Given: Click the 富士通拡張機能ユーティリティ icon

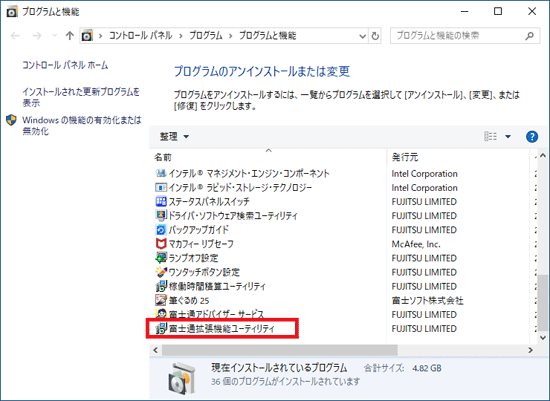Looking at the screenshot, I should [x=161, y=329].
